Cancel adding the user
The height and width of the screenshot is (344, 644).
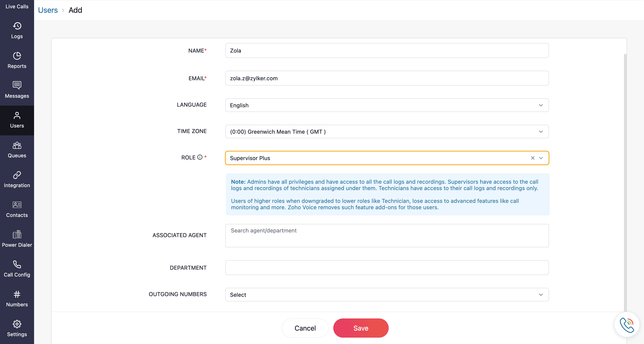(x=305, y=328)
